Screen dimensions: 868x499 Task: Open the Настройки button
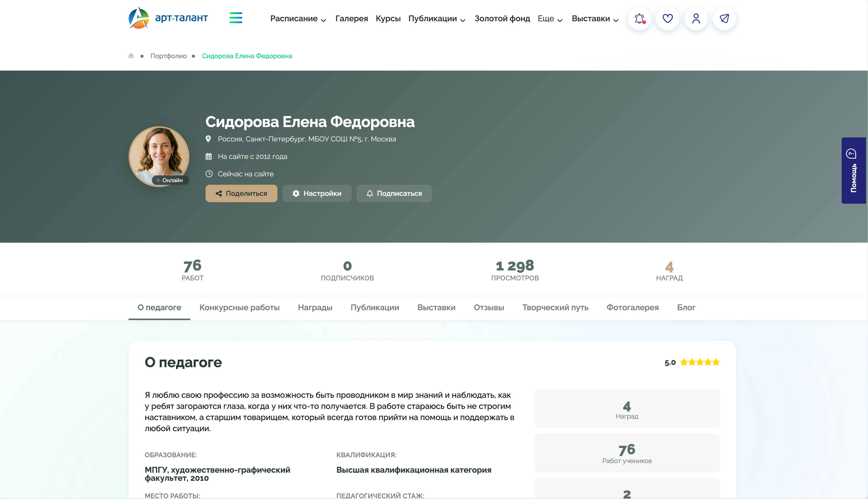317,193
